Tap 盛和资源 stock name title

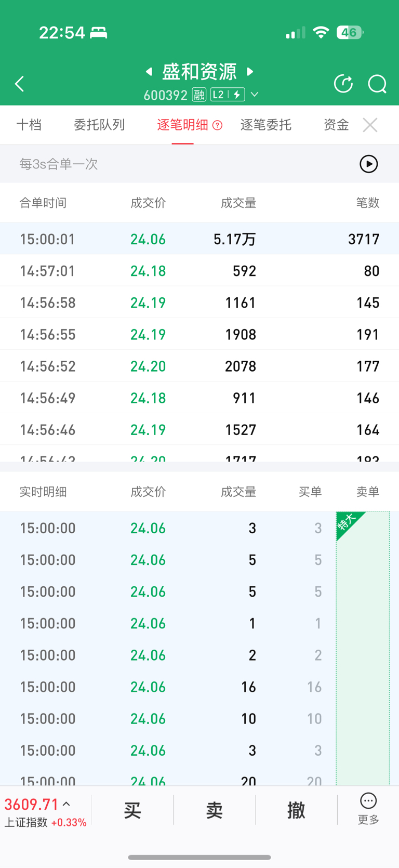coord(199,71)
